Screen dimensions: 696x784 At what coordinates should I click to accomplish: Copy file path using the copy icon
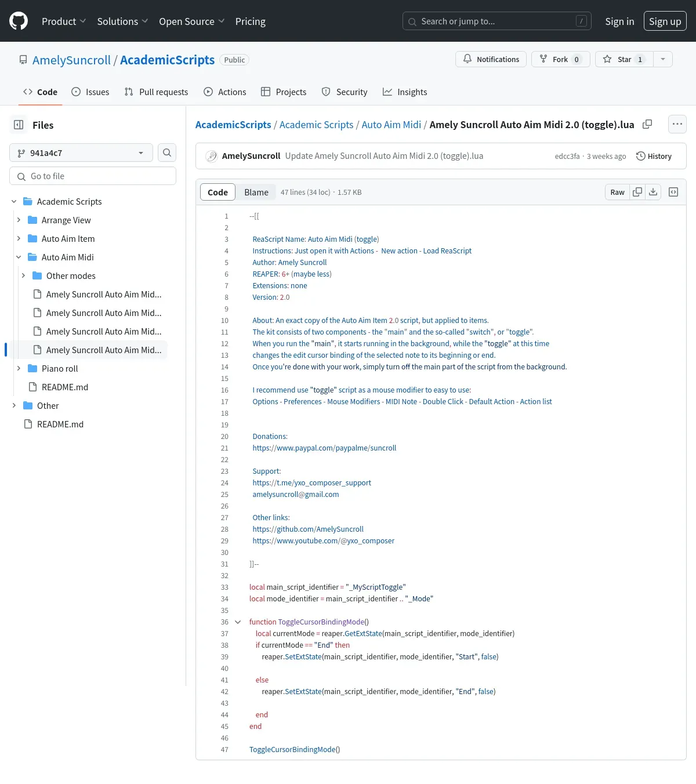coord(647,124)
